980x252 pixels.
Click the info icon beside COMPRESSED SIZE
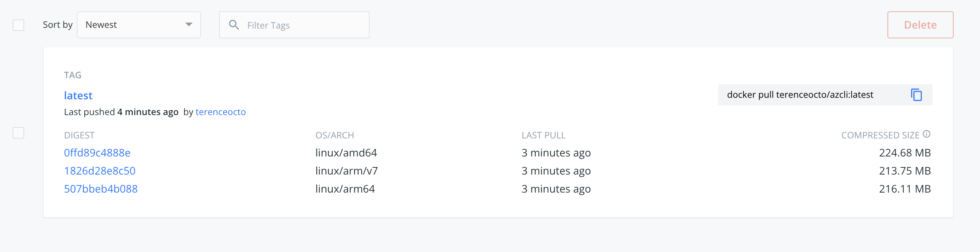(927, 134)
